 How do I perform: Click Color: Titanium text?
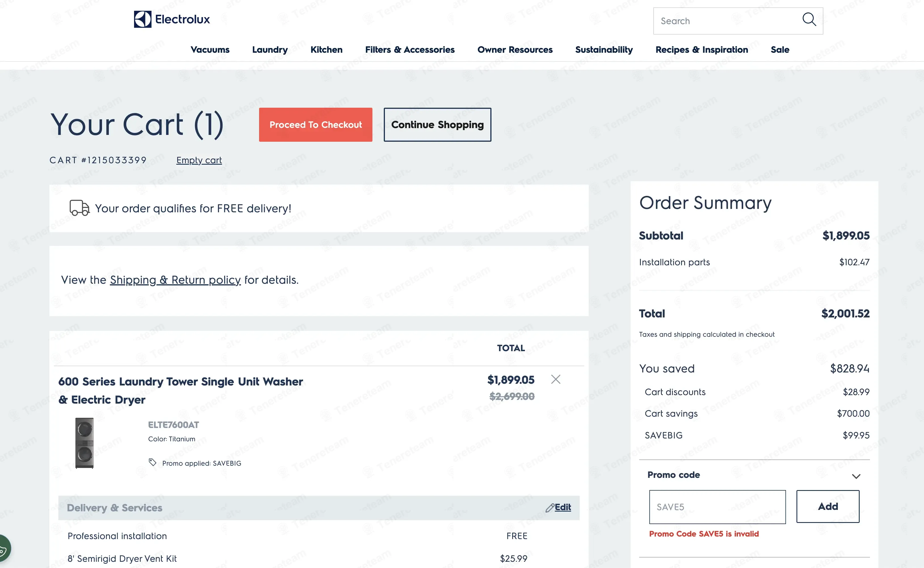(x=172, y=439)
